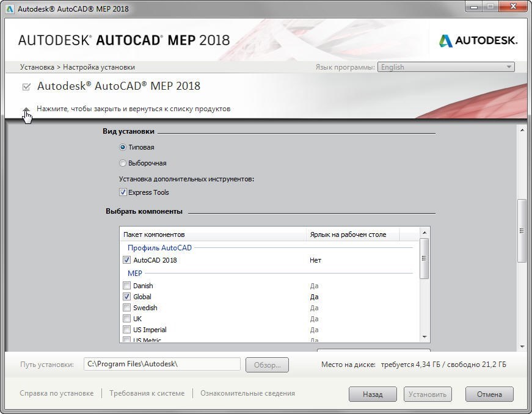Screen dimensions: 532x414
Task: Click the main panel scroll down arrow
Action: click(x=522, y=346)
